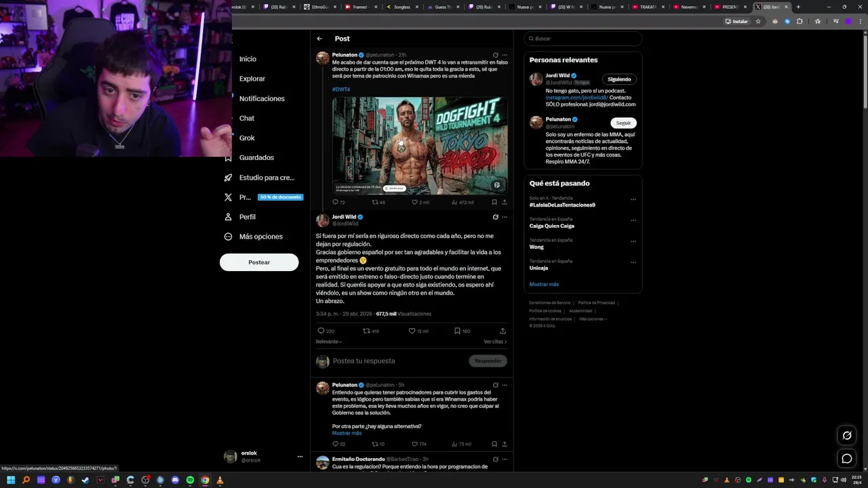Bookmark this page with star icon
Image resolution: width=868 pixels, height=488 pixels.
(x=758, y=21)
